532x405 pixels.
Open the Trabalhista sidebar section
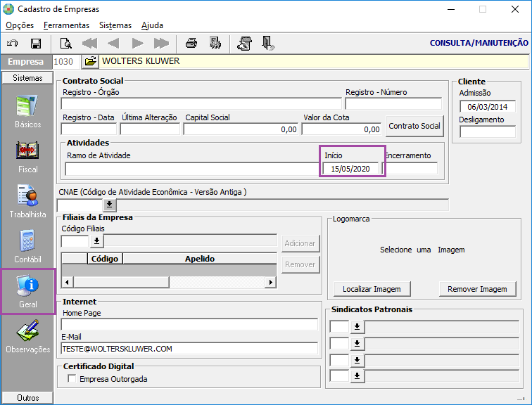tap(28, 202)
